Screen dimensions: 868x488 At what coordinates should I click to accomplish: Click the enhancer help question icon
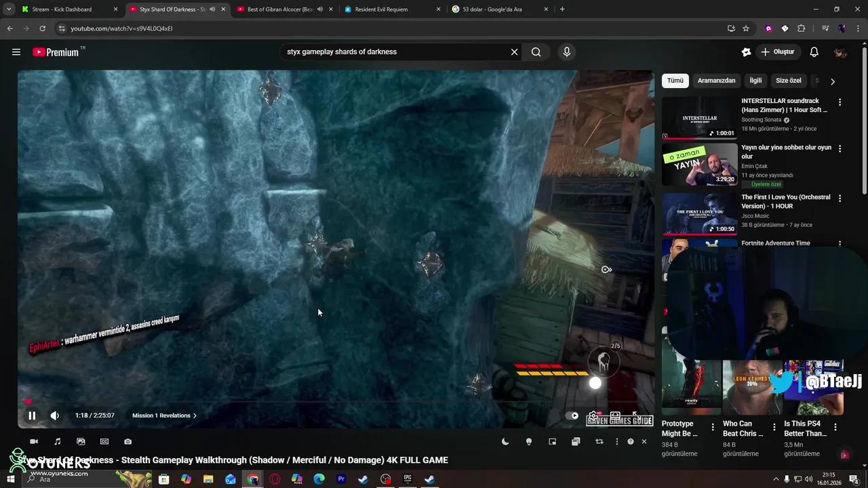[x=631, y=441]
